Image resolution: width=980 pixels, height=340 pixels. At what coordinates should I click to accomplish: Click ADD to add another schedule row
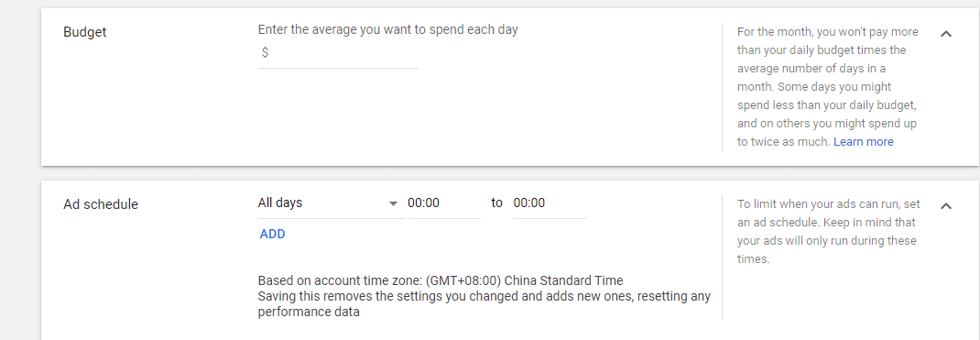click(x=273, y=235)
